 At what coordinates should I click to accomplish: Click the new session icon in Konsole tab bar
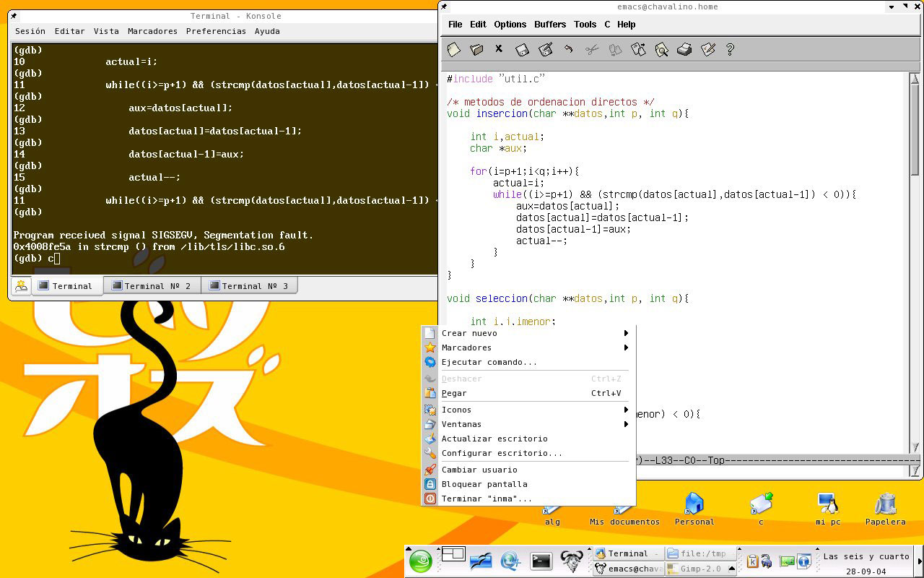[22, 286]
